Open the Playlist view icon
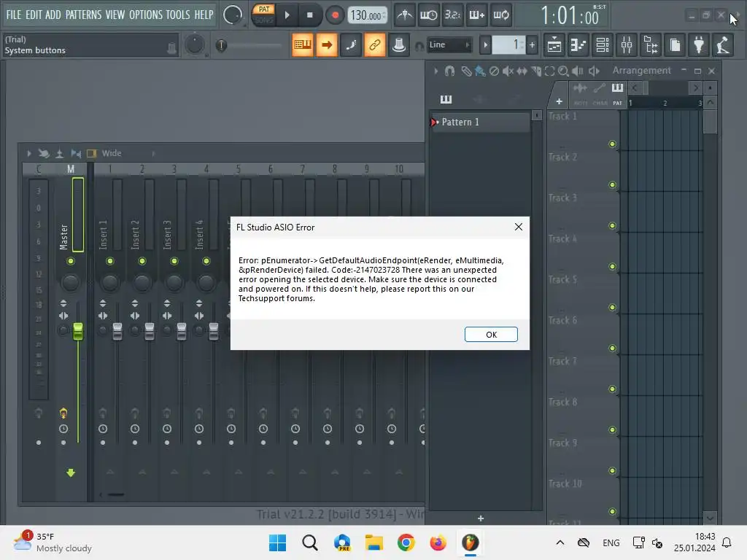The height and width of the screenshot is (560, 747). coord(554,45)
